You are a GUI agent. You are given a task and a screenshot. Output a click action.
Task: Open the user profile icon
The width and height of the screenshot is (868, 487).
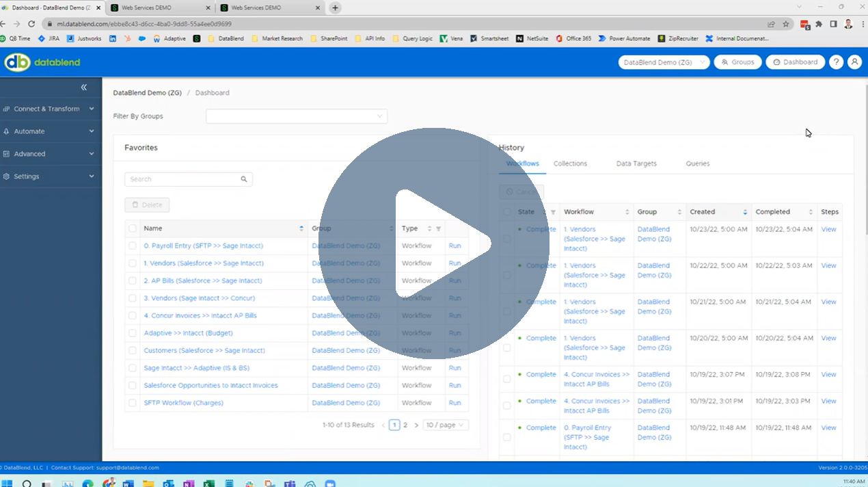[854, 62]
